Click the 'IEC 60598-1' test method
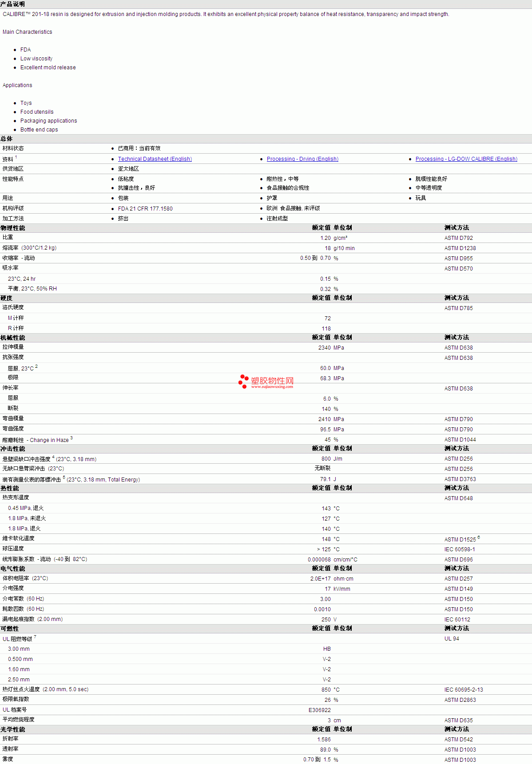This screenshot has height=764, width=532. coord(460,549)
